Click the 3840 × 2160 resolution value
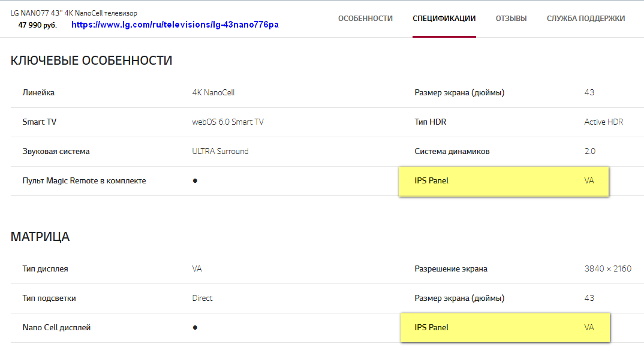Screen dimensions: 644x356 click(607, 269)
